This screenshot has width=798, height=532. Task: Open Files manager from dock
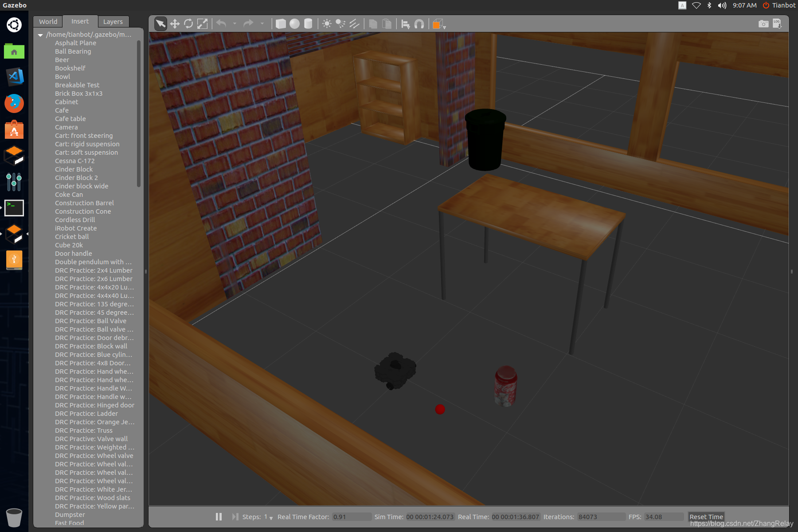click(x=14, y=51)
